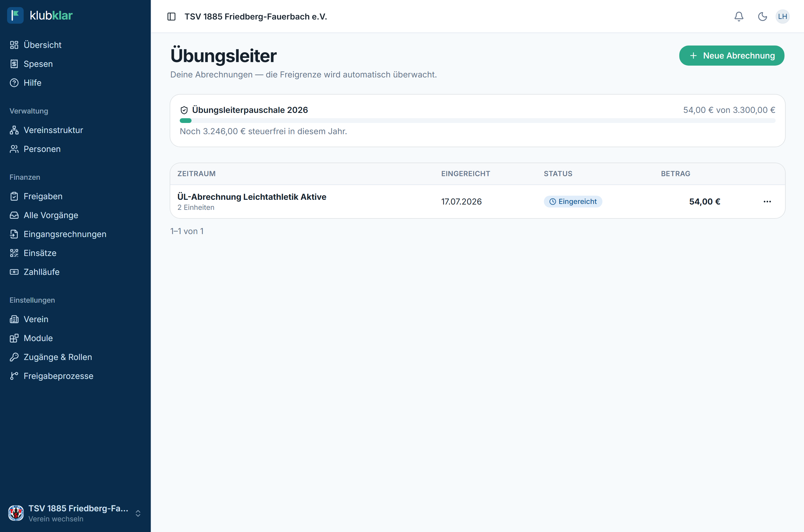This screenshot has height=532, width=804.
Task: Click the Zugänge & Rollen key icon
Action: tap(14, 357)
